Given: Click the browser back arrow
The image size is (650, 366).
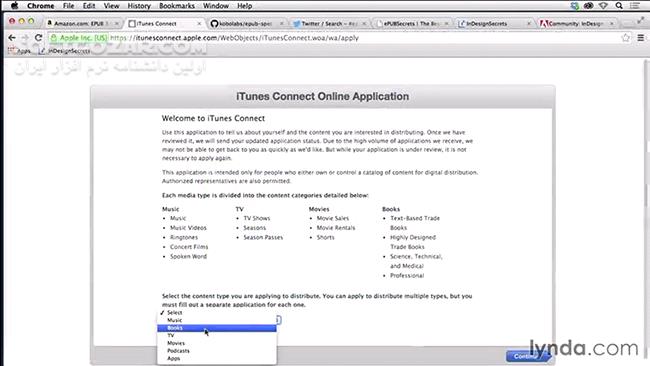Looking at the screenshot, I should pos(12,38).
